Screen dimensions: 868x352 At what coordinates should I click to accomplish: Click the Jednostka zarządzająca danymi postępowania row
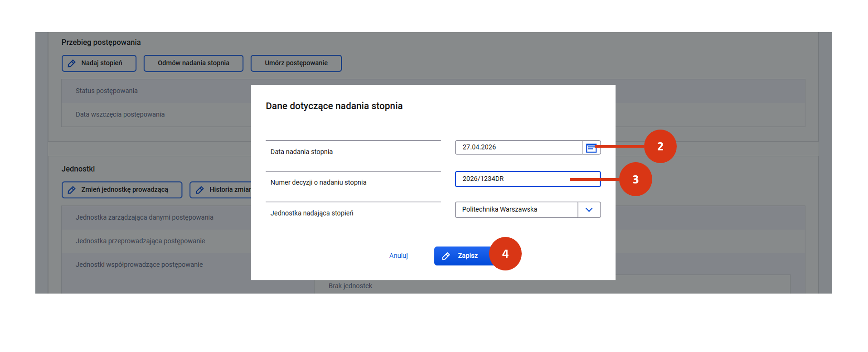coord(144,217)
